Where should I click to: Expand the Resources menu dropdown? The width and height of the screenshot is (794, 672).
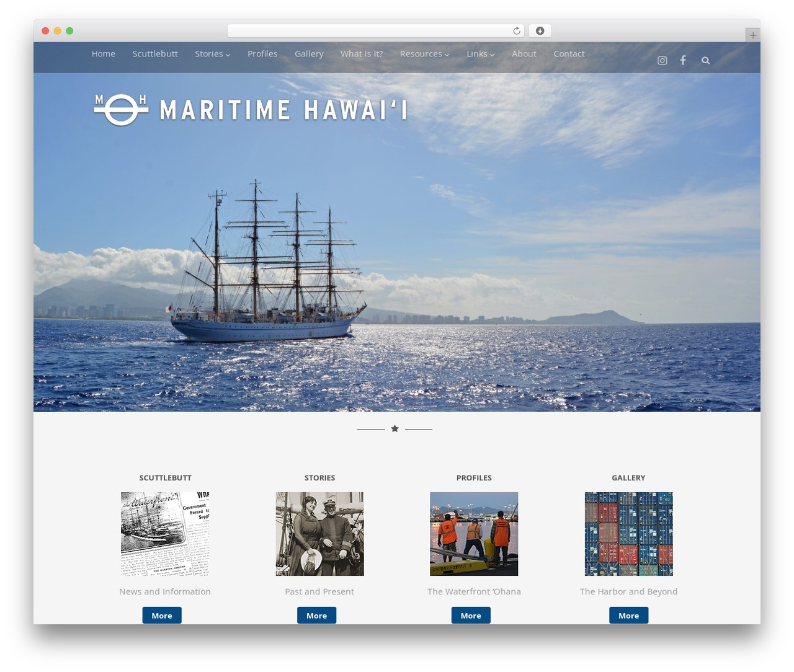coord(425,54)
